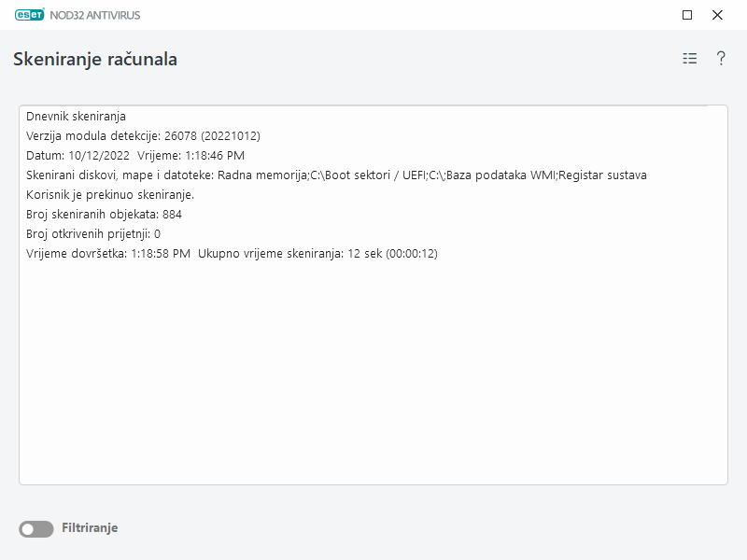The image size is (747, 560).
Task: Open help via the question mark icon
Action: pyautogui.click(x=719, y=58)
